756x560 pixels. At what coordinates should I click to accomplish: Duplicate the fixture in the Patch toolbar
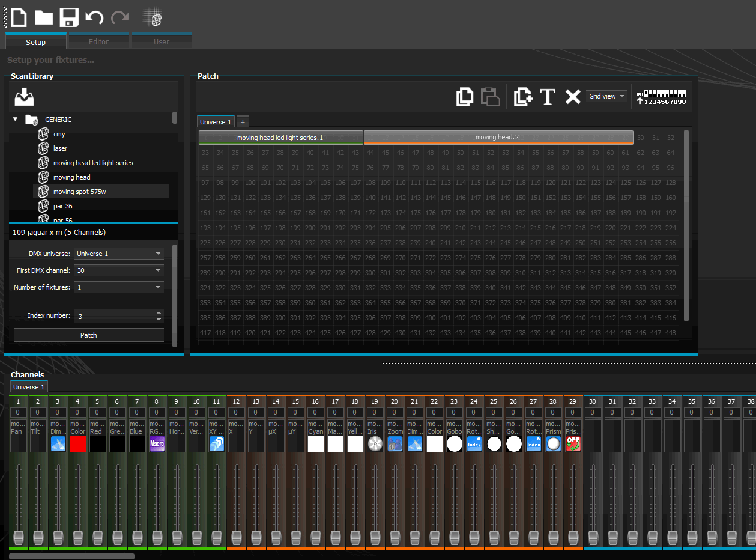click(523, 97)
